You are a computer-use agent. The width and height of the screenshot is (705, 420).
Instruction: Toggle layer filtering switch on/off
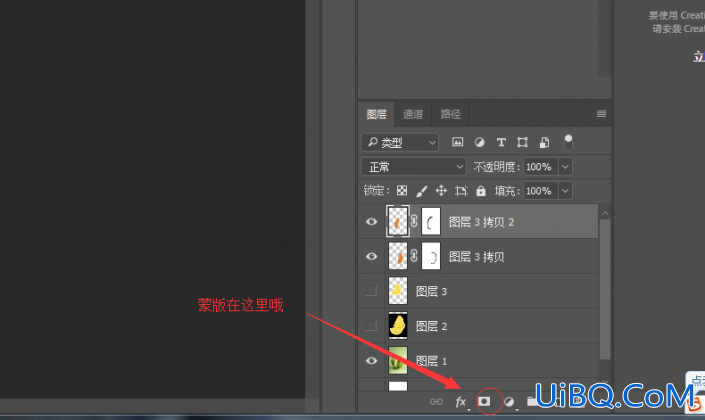[x=568, y=142]
